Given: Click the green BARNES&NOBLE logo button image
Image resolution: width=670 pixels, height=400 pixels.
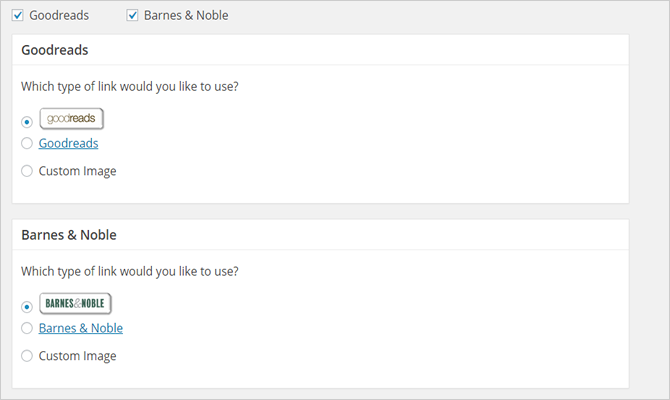Looking at the screenshot, I should (75, 303).
